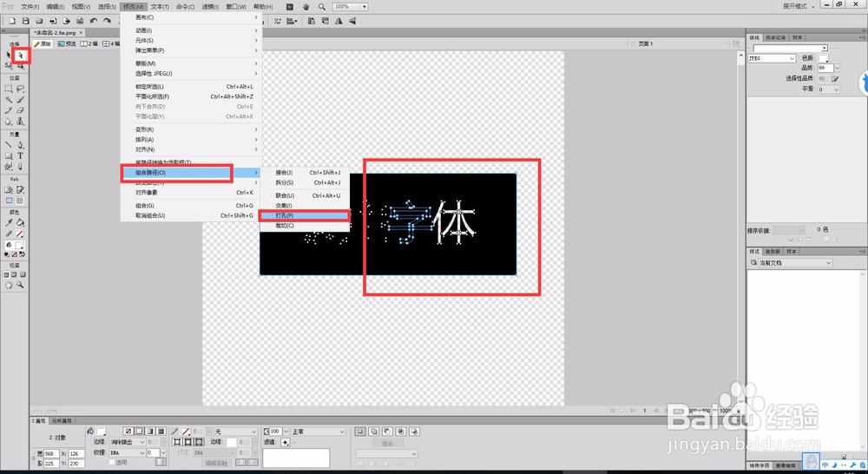Click the Print toolbar icon
The image size is (868, 474).
point(80,21)
